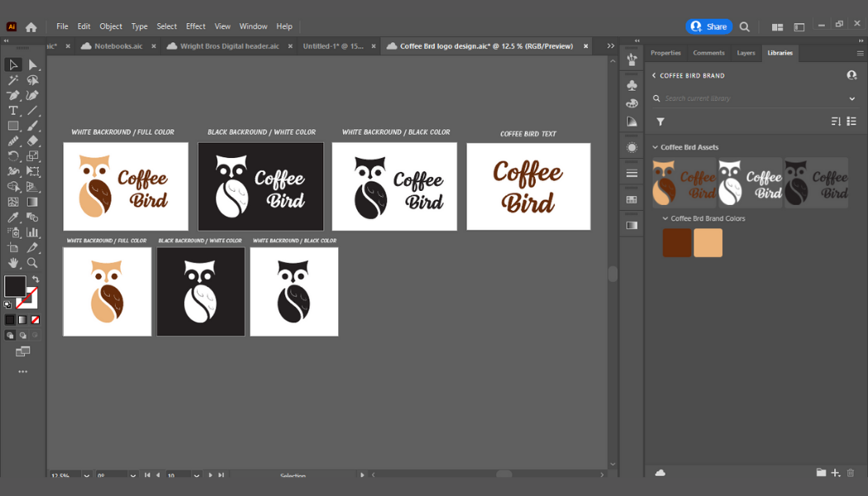Choose the Eyedropper tool
The image size is (868, 496).
tap(13, 217)
